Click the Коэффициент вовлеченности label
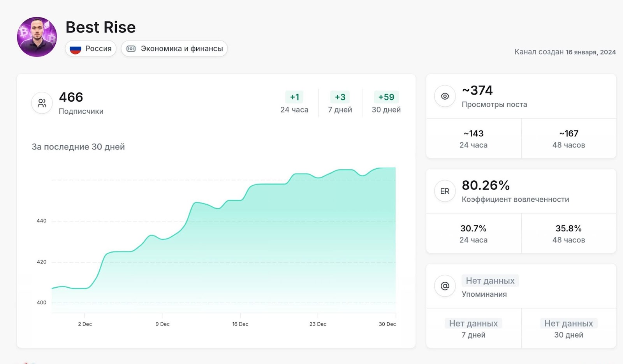Viewport: 623px width, 364px height. [x=516, y=199]
